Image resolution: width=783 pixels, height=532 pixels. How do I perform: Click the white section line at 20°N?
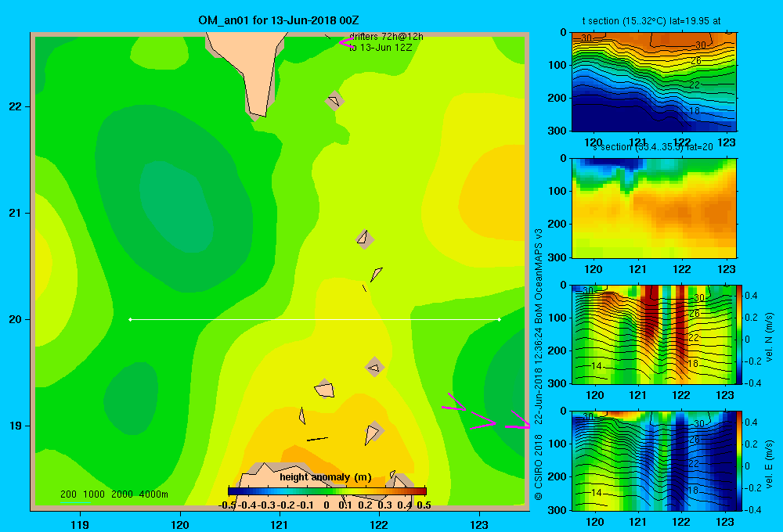click(315, 319)
